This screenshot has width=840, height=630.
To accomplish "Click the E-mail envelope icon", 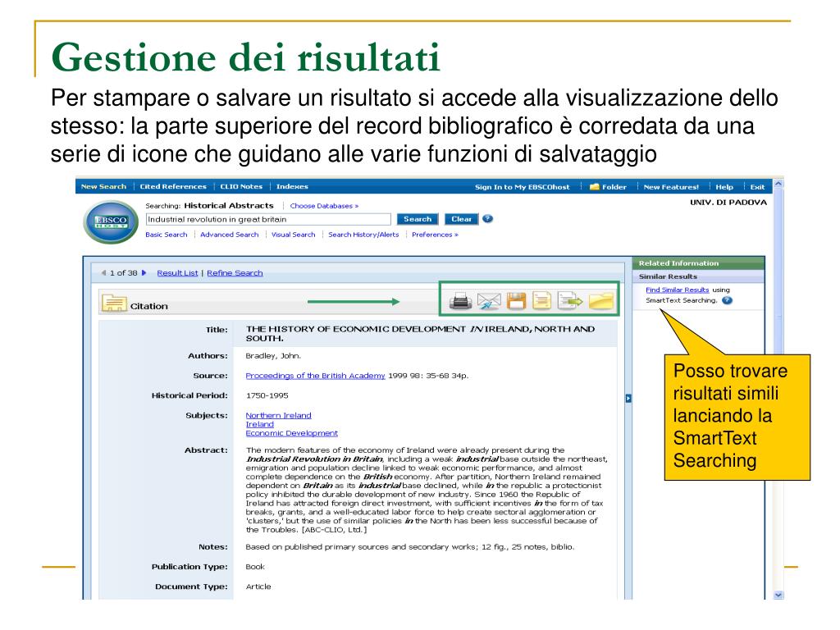I will (x=489, y=301).
